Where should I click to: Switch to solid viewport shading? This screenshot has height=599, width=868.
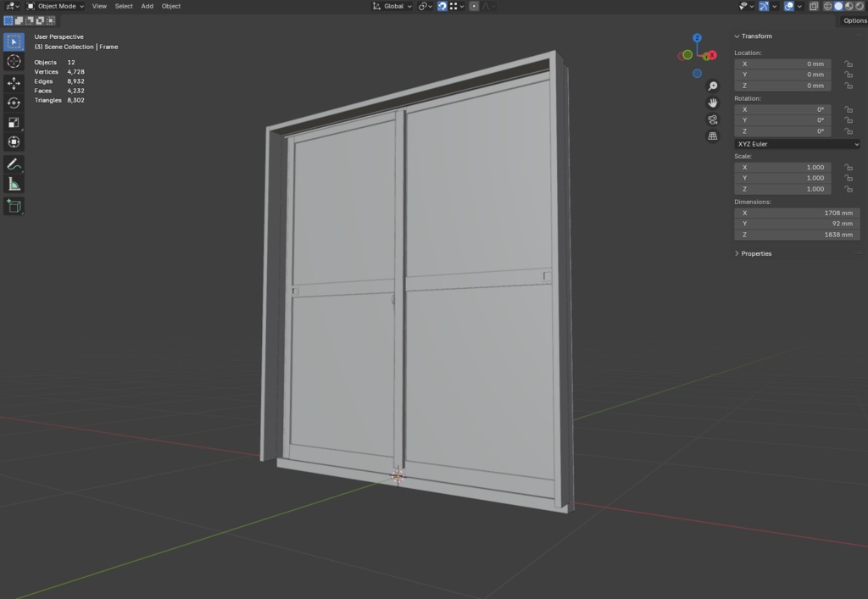click(x=838, y=6)
